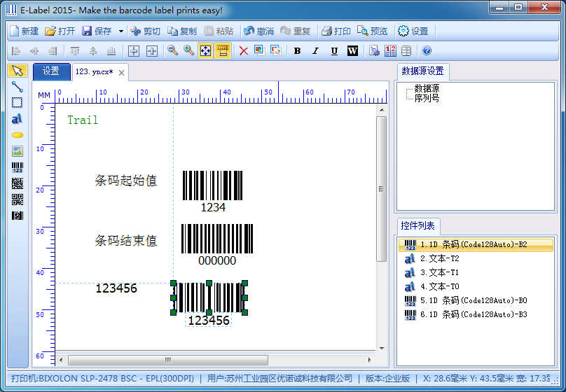566x392 pixels.
Task: Toggle underline formatting
Action: click(x=334, y=51)
